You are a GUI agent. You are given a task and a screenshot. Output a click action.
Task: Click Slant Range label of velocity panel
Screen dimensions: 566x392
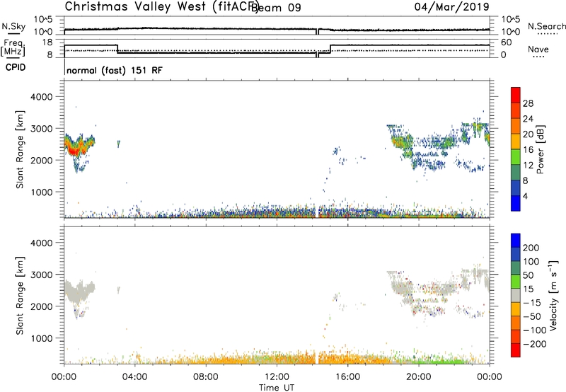20,296
